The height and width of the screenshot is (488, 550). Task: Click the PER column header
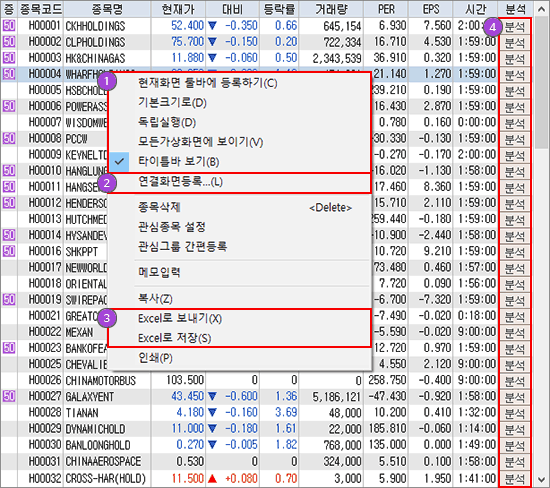pos(386,9)
